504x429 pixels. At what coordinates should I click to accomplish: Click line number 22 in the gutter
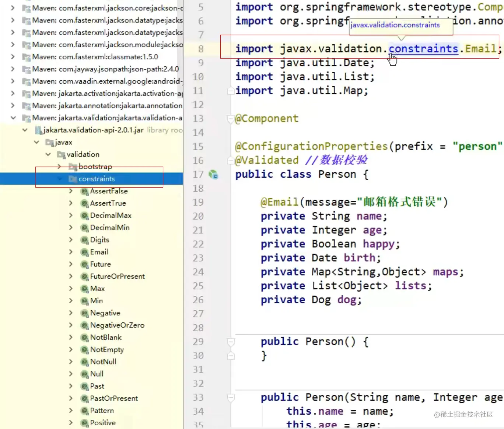(x=198, y=244)
